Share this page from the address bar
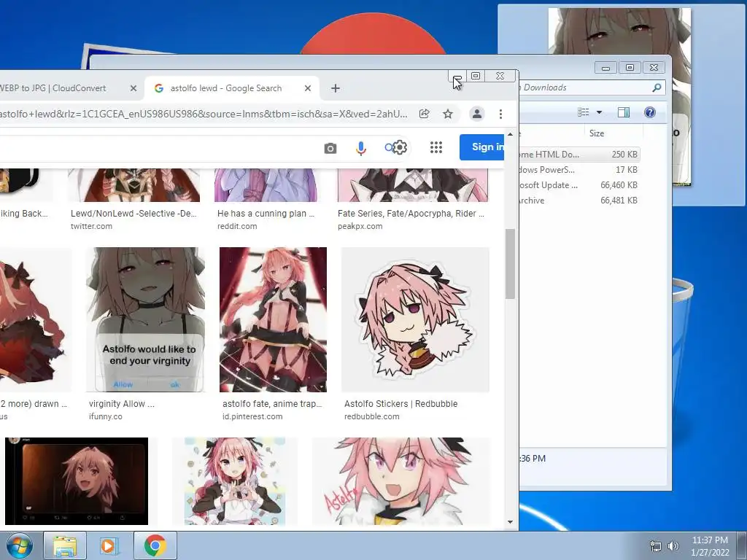 click(424, 114)
